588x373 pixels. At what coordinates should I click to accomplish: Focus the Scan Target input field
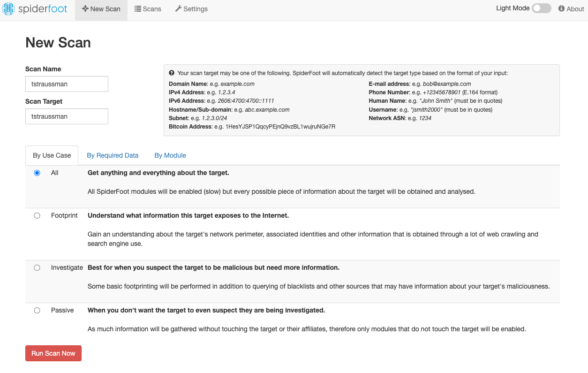[67, 116]
